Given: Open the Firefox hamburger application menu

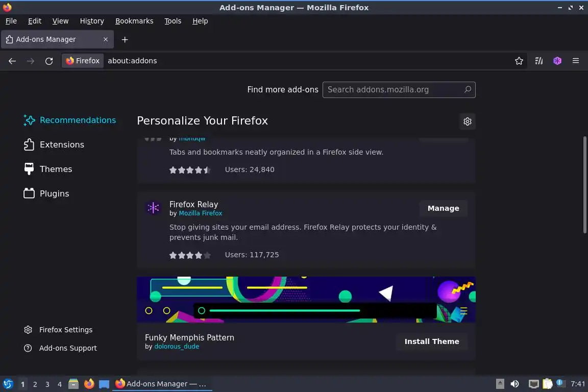Looking at the screenshot, I should click(x=576, y=61).
